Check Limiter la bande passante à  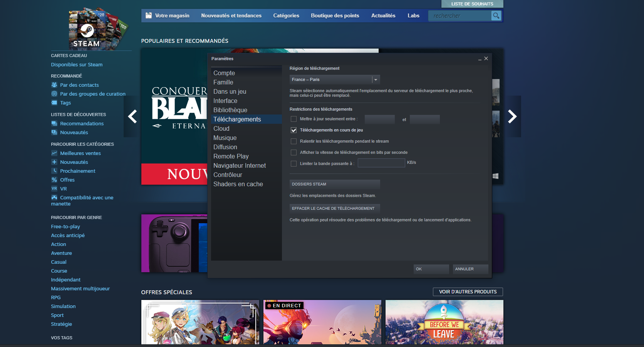pyautogui.click(x=293, y=163)
